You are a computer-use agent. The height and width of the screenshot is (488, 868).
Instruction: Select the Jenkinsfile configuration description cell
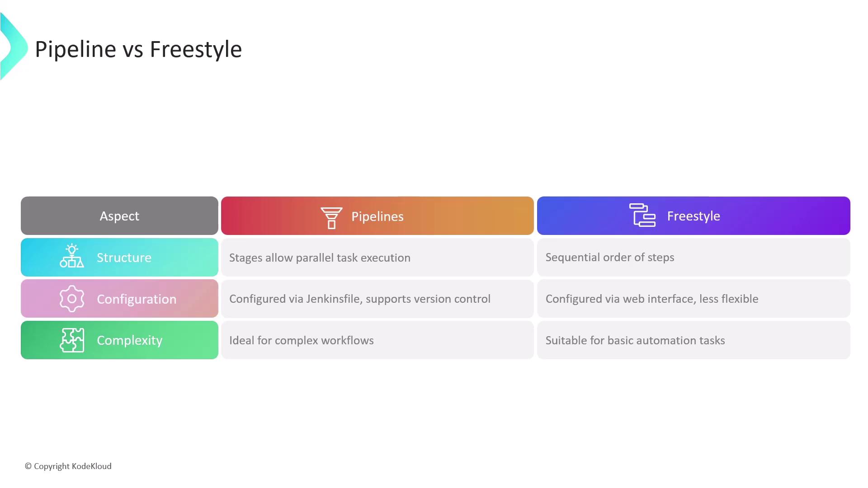click(x=359, y=299)
